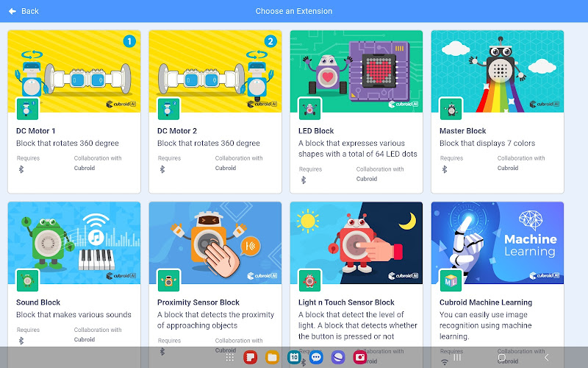This screenshot has width=588, height=368.
Task: Click Cubroid collaborator under Master Block
Action: click(x=508, y=169)
